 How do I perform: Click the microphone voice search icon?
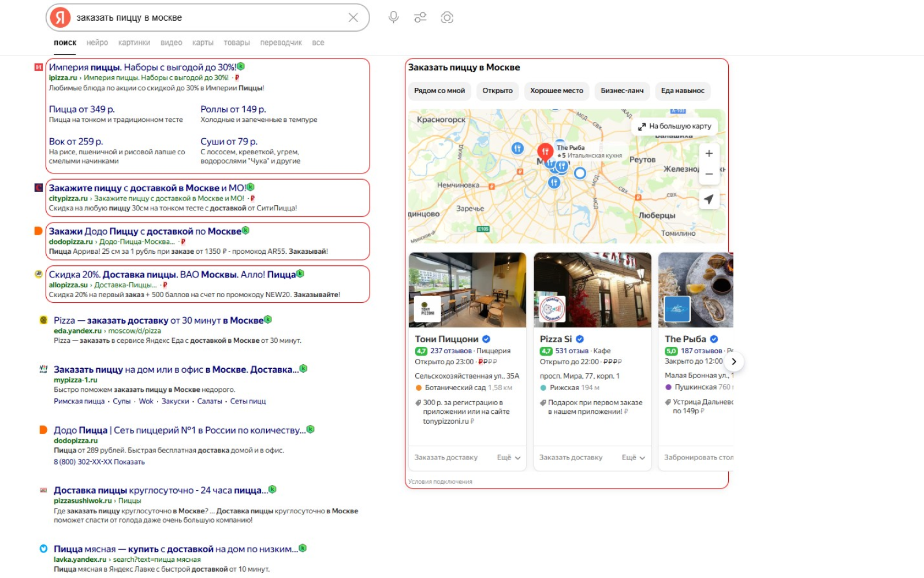(x=393, y=17)
